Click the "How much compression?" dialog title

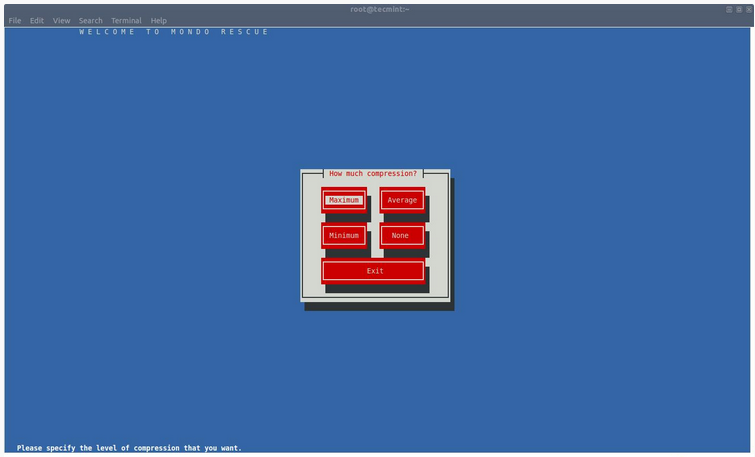coord(373,174)
